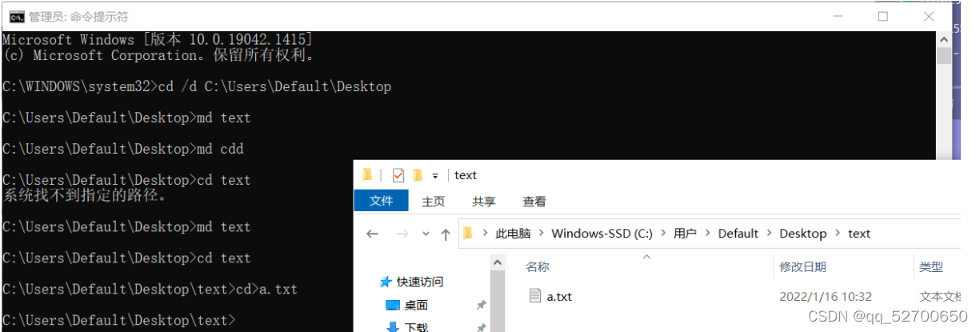This screenshot has width=980, height=332.
Task: Open the recent locations dropdown arrow
Action: 425,235
